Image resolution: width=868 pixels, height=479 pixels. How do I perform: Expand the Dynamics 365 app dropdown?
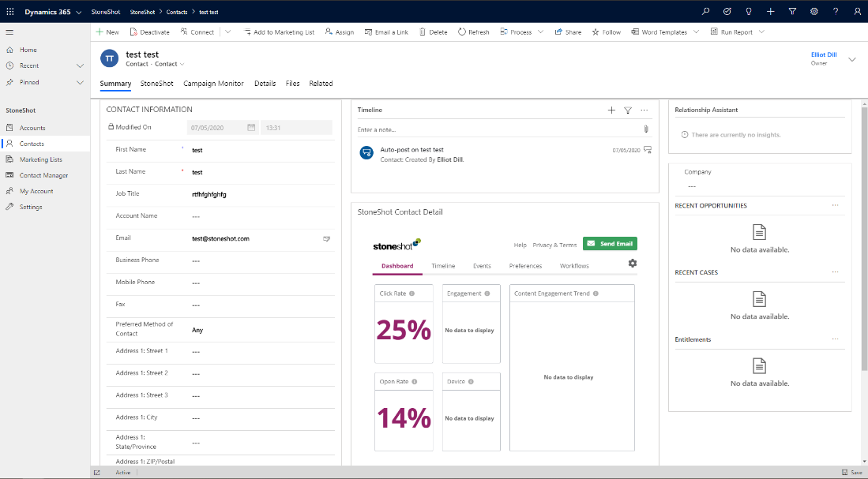coord(79,12)
